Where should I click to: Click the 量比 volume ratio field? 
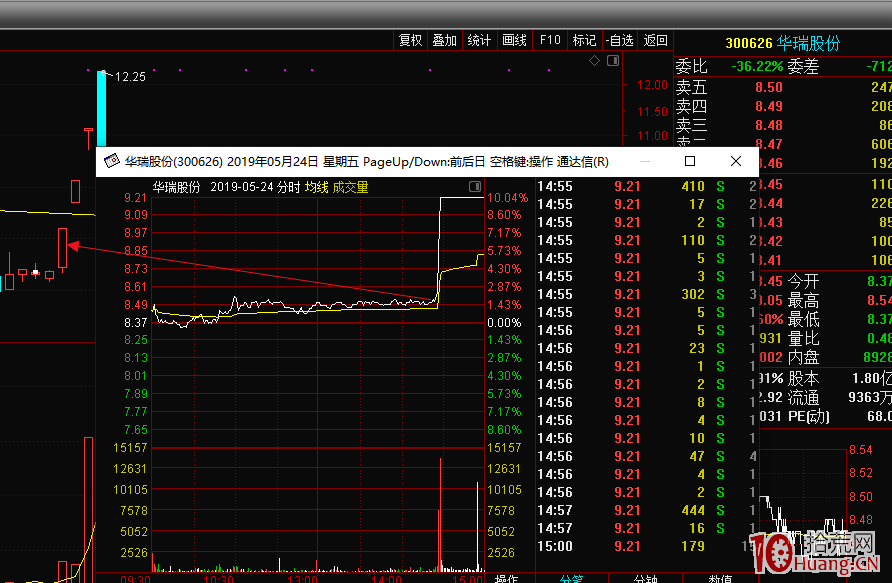point(840,338)
